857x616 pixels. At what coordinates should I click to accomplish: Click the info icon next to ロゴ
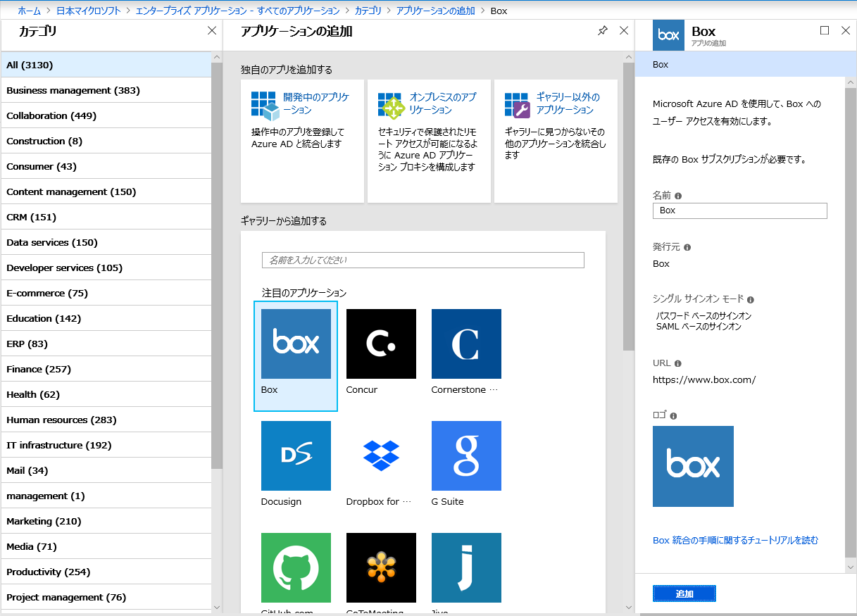[673, 416]
